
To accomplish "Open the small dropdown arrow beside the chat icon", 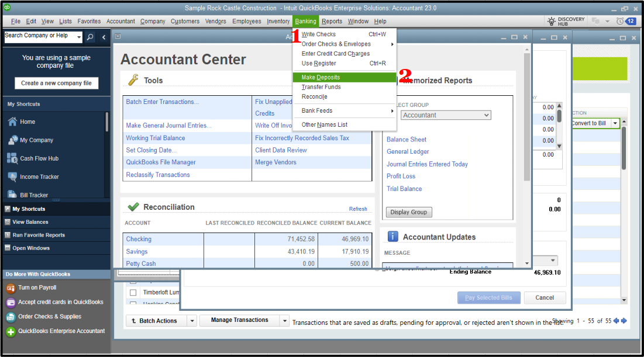I will point(607,22).
